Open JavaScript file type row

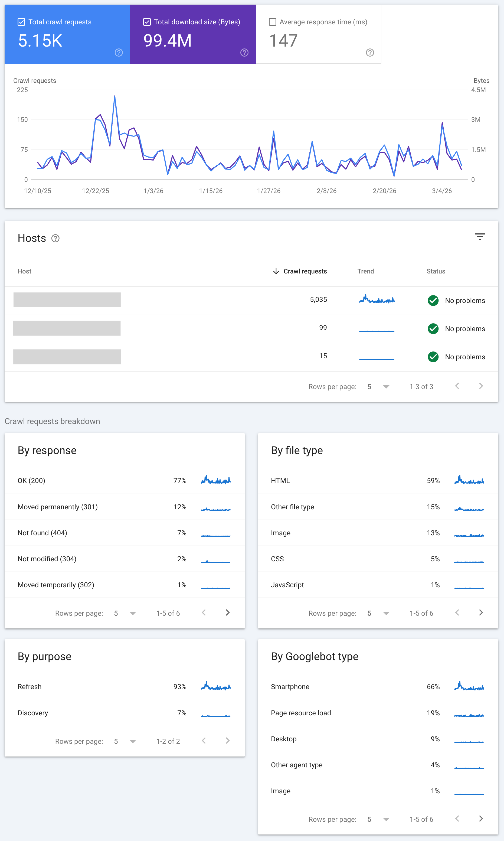click(378, 585)
